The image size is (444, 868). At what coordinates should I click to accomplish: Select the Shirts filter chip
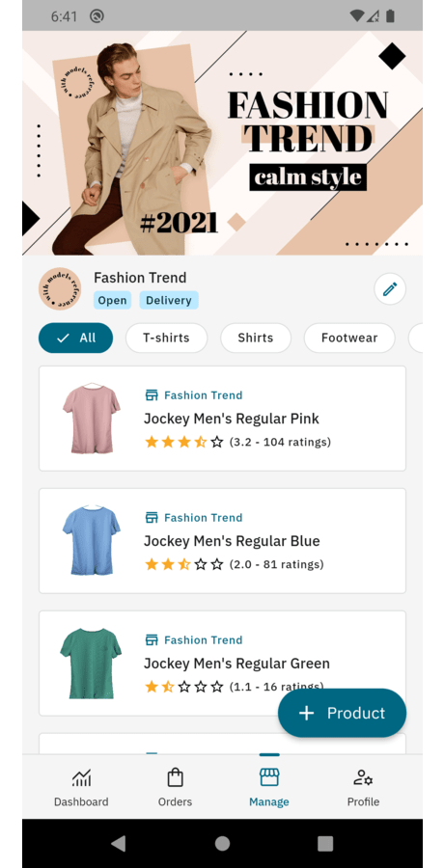click(256, 338)
